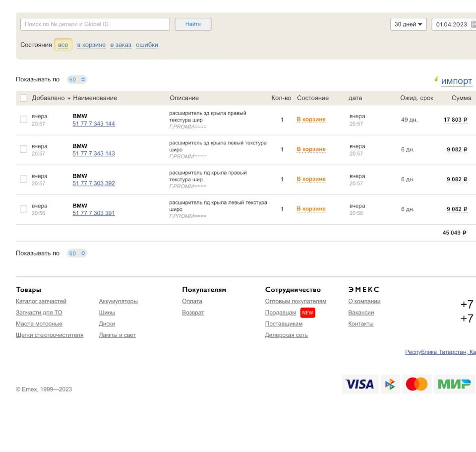Open the Каталог запчастей footer link
The image size is (476, 452).
[x=41, y=302]
